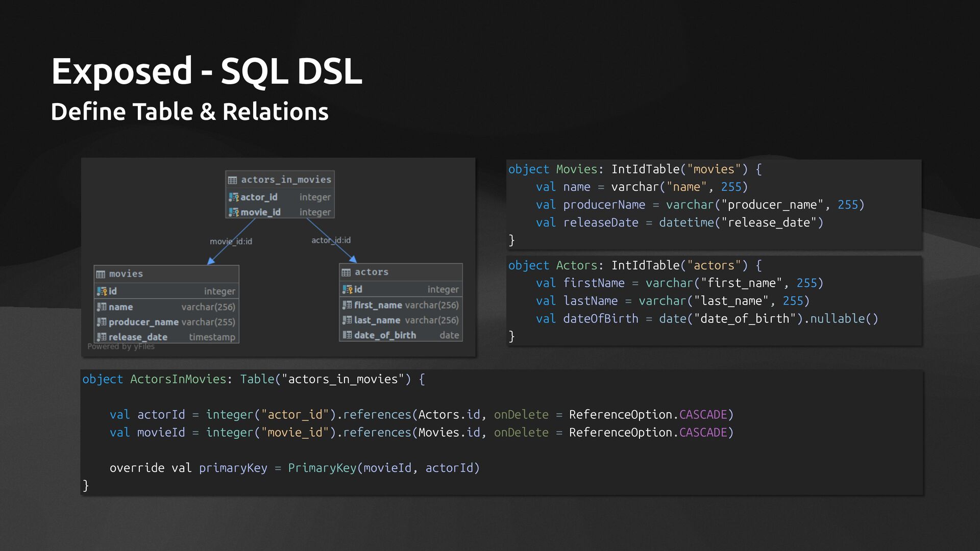Click the movies table grid icon

pyautogui.click(x=101, y=274)
